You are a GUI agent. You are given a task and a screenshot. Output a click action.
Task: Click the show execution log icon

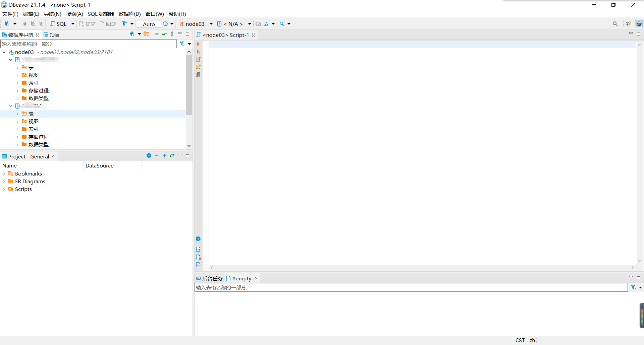[198, 257]
